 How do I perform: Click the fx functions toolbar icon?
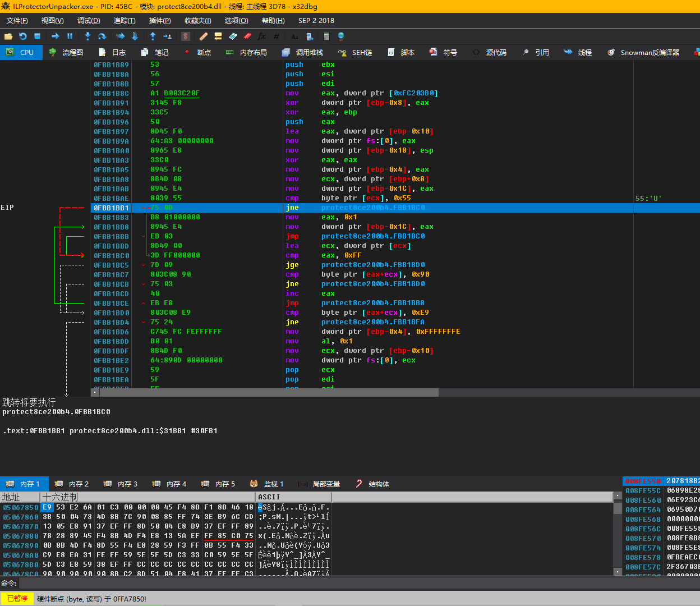click(x=261, y=36)
